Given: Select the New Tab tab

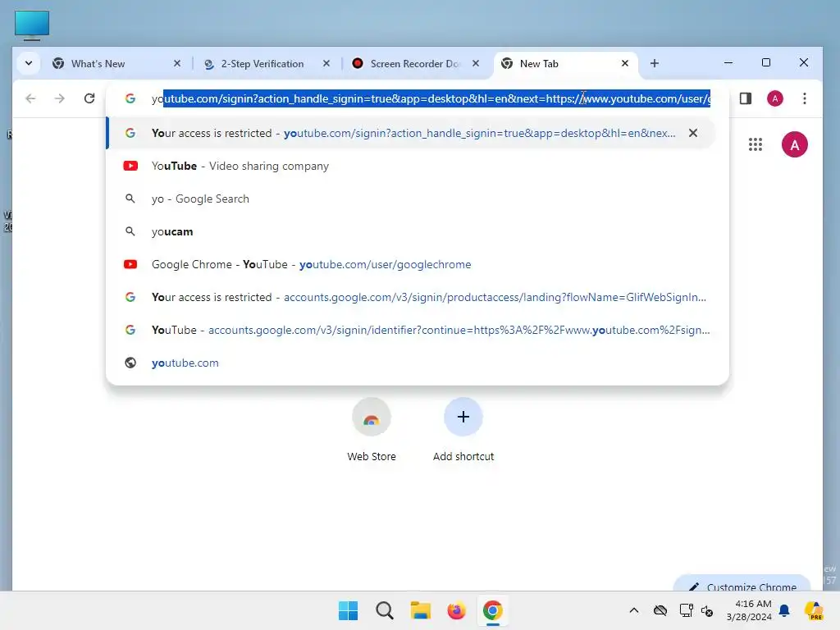Looking at the screenshot, I should [565, 64].
